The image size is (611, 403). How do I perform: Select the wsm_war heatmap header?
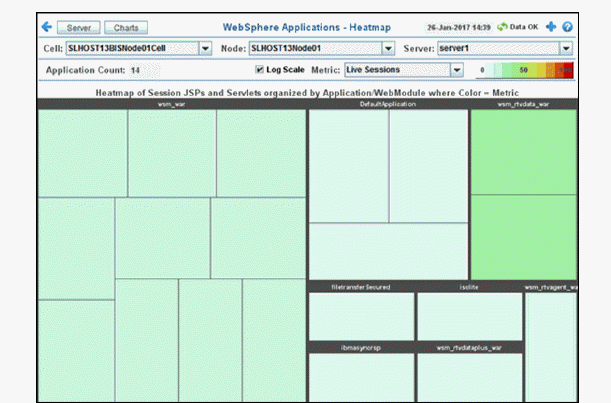tap(171, 104)
